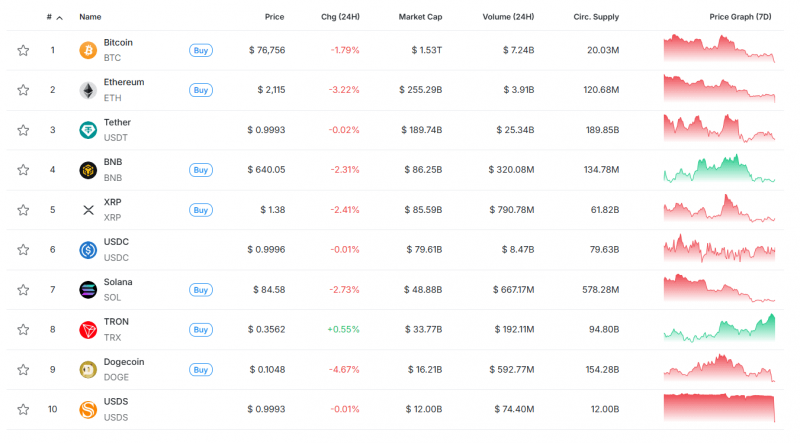Click the Bitcoin orange coin icon
Viewport: 800px width, 443px height.
[88, 50]
